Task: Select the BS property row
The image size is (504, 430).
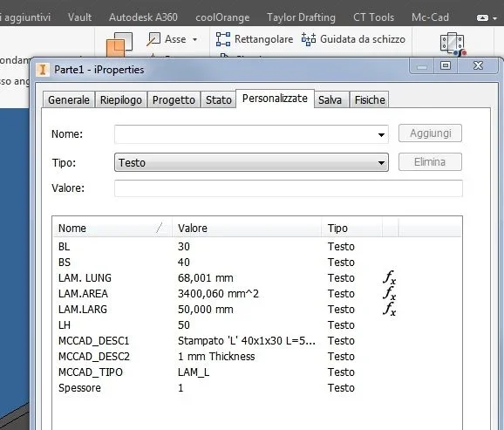Action: tap(257, 263)
